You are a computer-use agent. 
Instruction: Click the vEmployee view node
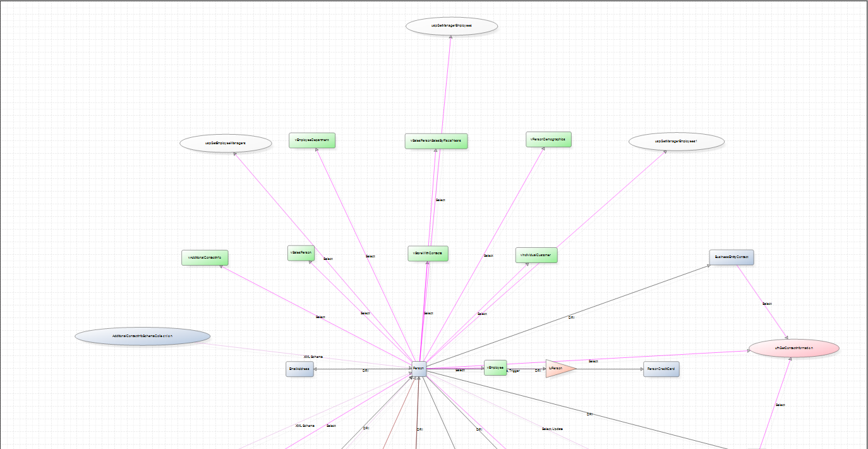[x=495, y=367]
